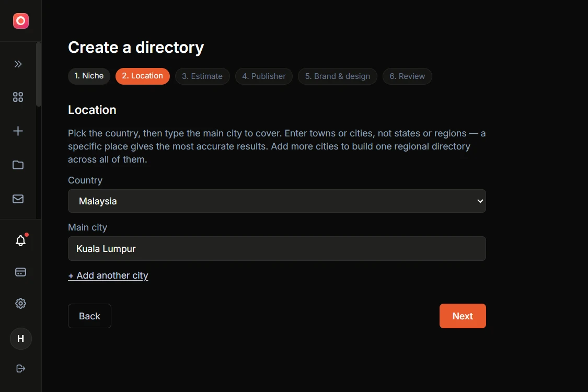
Task: Go to the 6. Review step
Action: tap(407, 76)
